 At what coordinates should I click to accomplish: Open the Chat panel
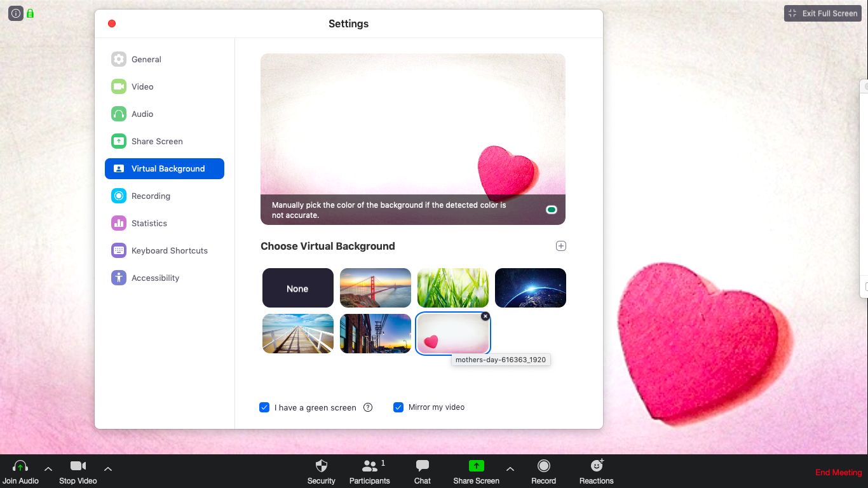423,472
